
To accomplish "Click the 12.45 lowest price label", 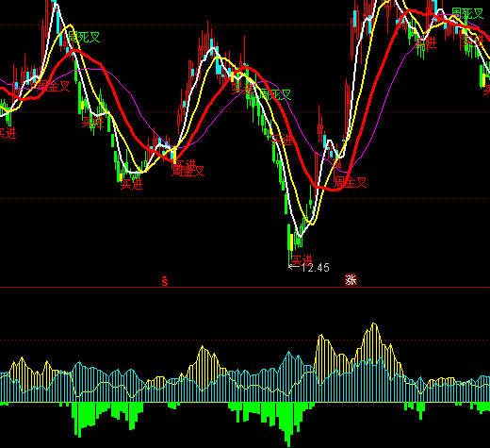I will point(315,268).
